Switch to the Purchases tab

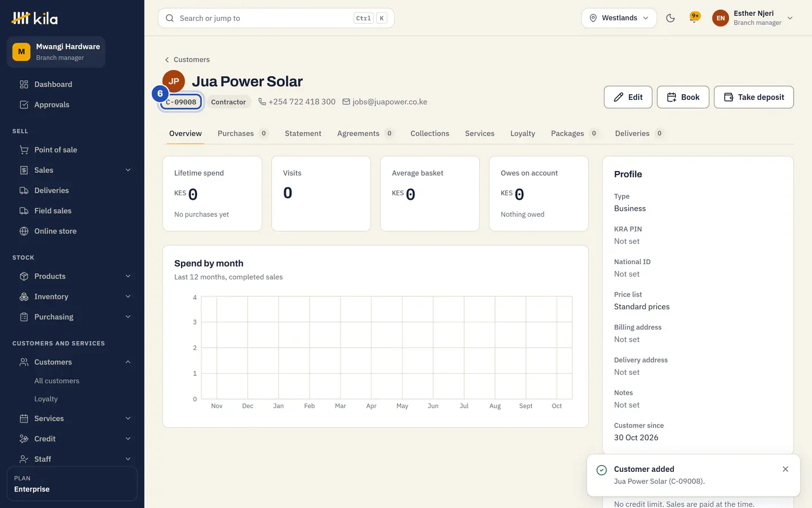click(x=242, y=134)
